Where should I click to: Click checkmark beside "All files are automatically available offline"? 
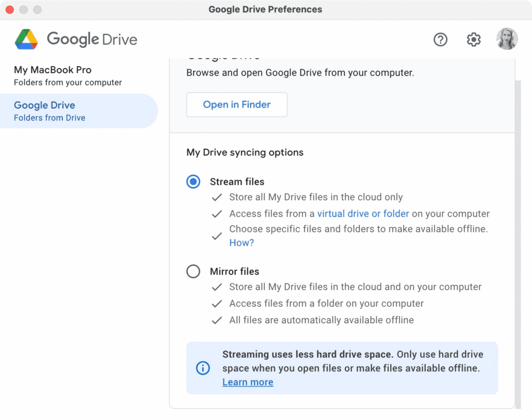217,320
